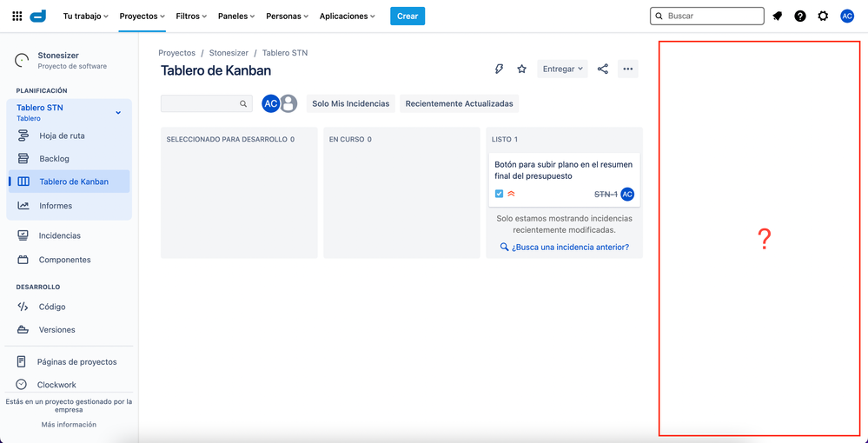Open the Personas dropdown menu

(288, 16)
